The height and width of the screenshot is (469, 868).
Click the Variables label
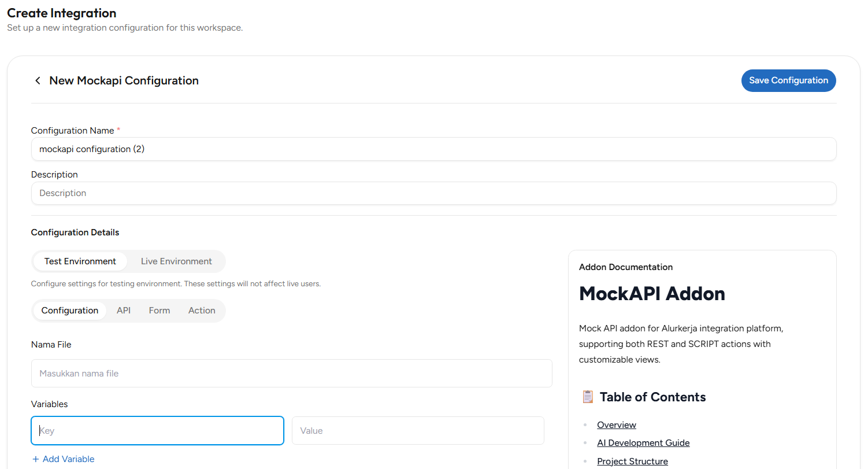coord(50,404)
